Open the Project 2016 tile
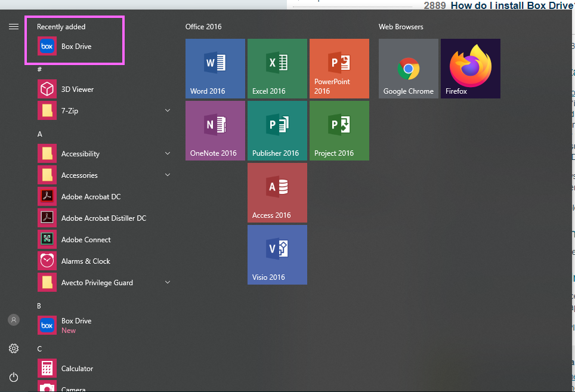This screenshot has height=392, width=575. click(339, 131)
